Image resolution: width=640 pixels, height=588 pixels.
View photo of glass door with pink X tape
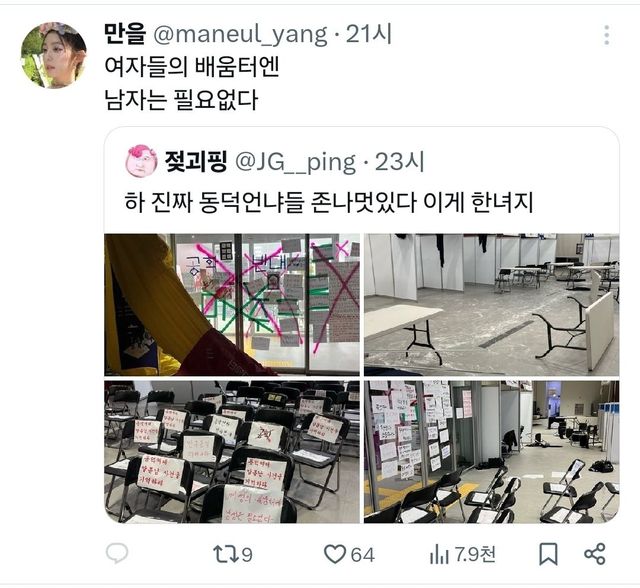(232, 305)
